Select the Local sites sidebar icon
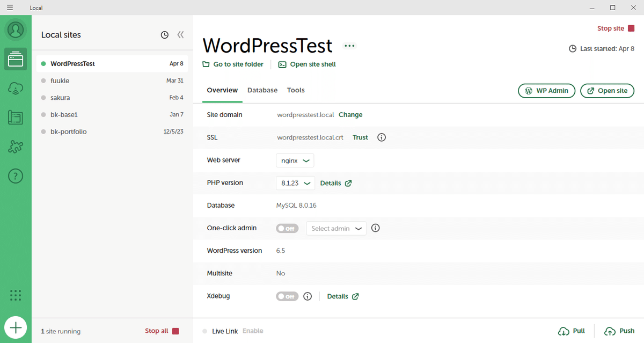 (x=16, y=59)
